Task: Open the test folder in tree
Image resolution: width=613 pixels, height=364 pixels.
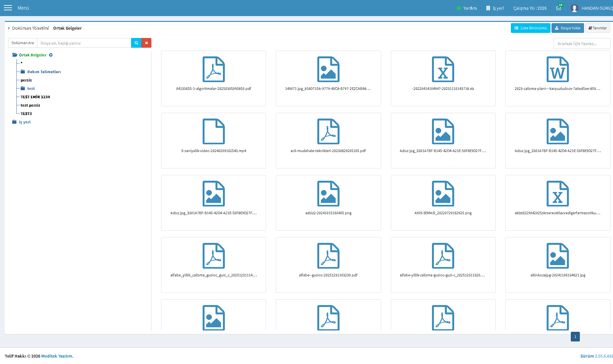Action: (31, 89)
